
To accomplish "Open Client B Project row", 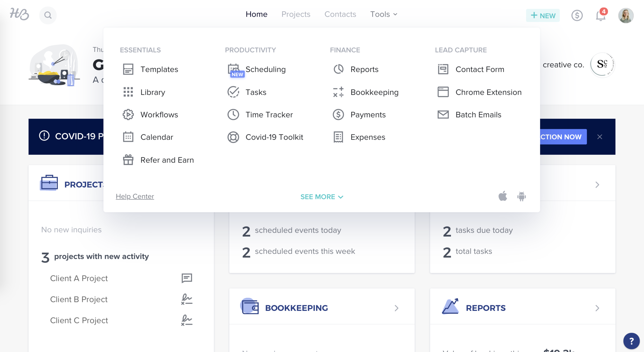I will point(121,299).
